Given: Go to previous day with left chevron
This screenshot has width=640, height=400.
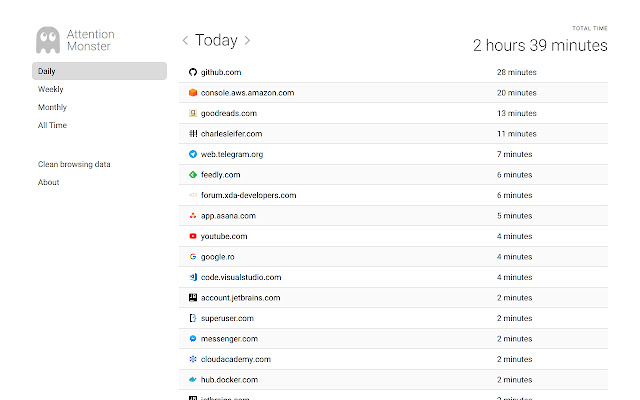Looking at the screenshot, I should (x=185, y=40).
